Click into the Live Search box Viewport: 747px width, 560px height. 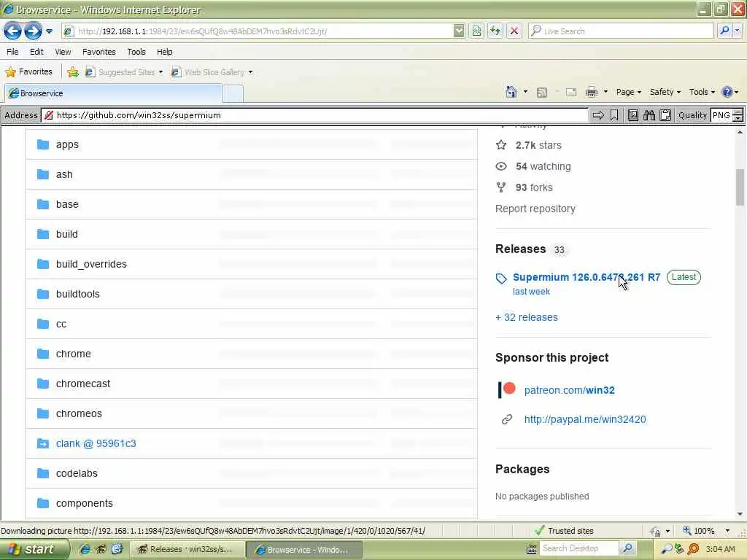[621, 31]
